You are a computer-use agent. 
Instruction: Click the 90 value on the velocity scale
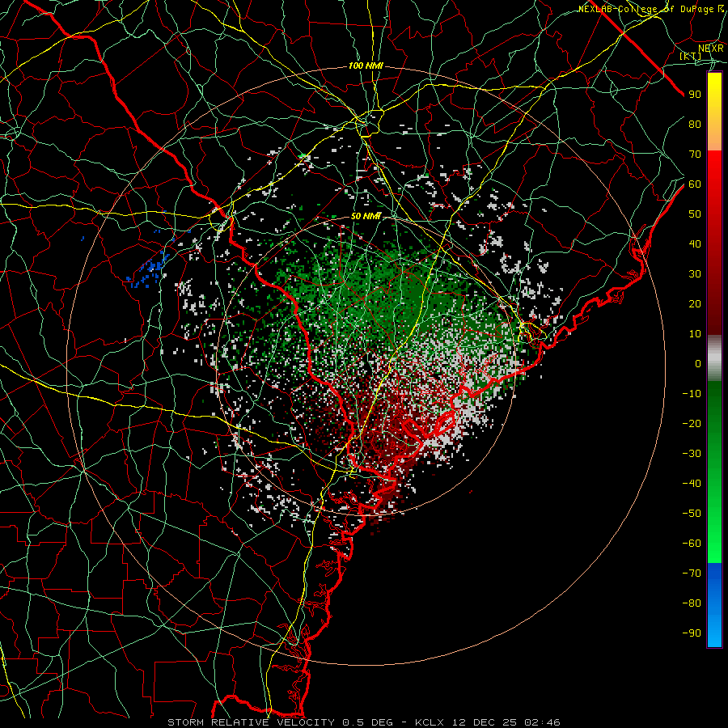point(695,95)
